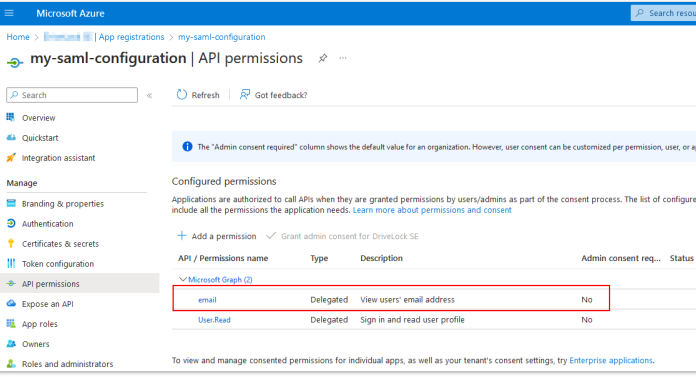Click the Enterprise applications link

[611, 360]
